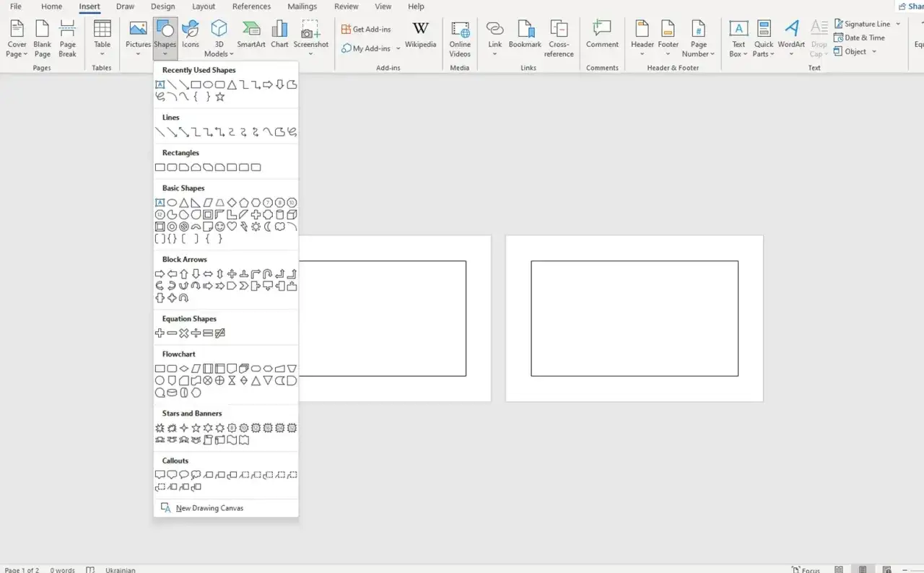This screenshot has width=924, height=573.
Task: Insert a SmartArt graphic
Action: pyautogui.click(x=251, y=35)
